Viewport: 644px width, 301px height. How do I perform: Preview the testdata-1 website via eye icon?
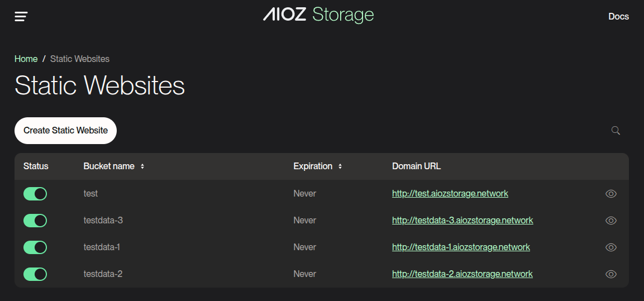click(611, 247)
